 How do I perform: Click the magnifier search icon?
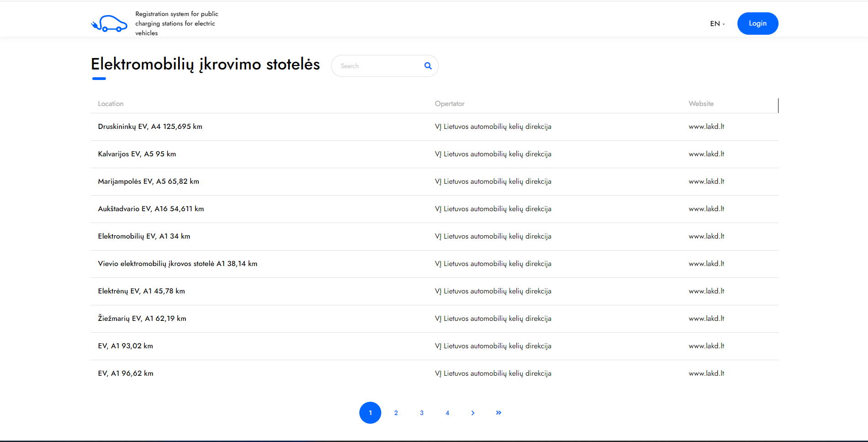click(x=428, y=66)
